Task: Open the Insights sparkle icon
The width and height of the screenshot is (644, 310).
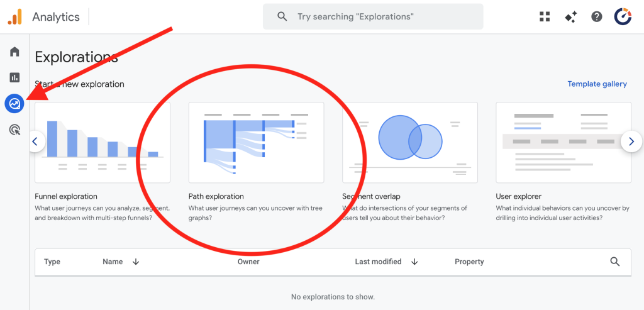Action: [571, 17]
